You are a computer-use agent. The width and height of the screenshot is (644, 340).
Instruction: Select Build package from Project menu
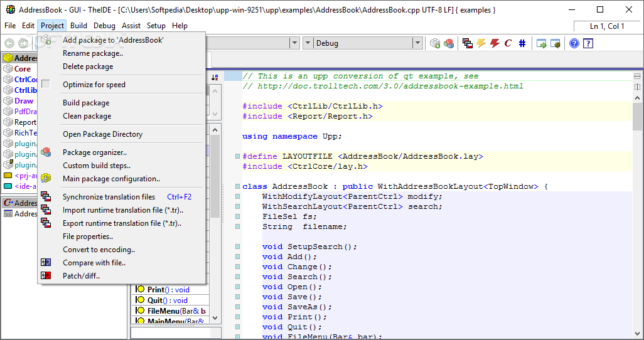86,103
